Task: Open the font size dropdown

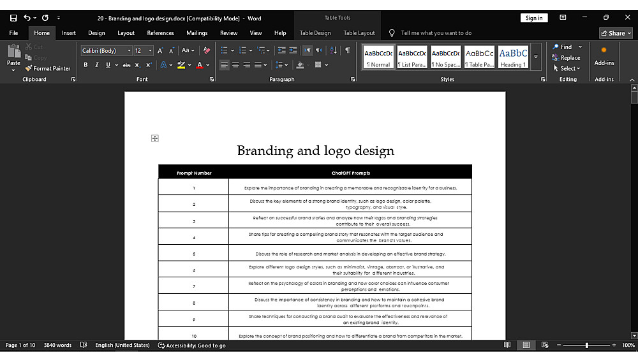Action: [x=150, y=50]
